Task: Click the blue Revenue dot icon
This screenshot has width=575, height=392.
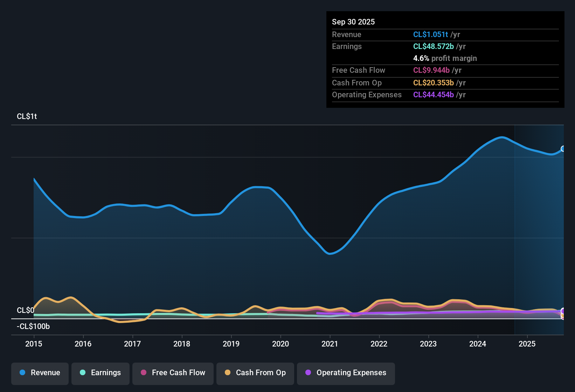Action: coord(22,373)
